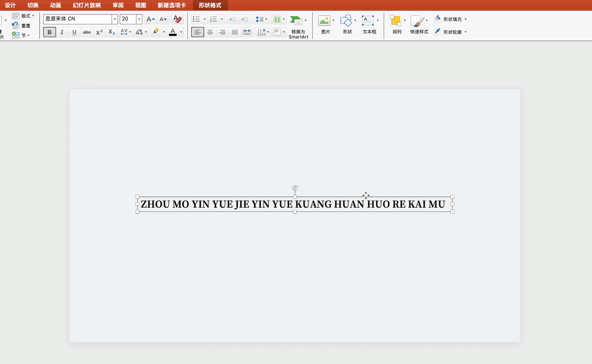
Task: Expand the font size dropdown
Action: (139, 19)
